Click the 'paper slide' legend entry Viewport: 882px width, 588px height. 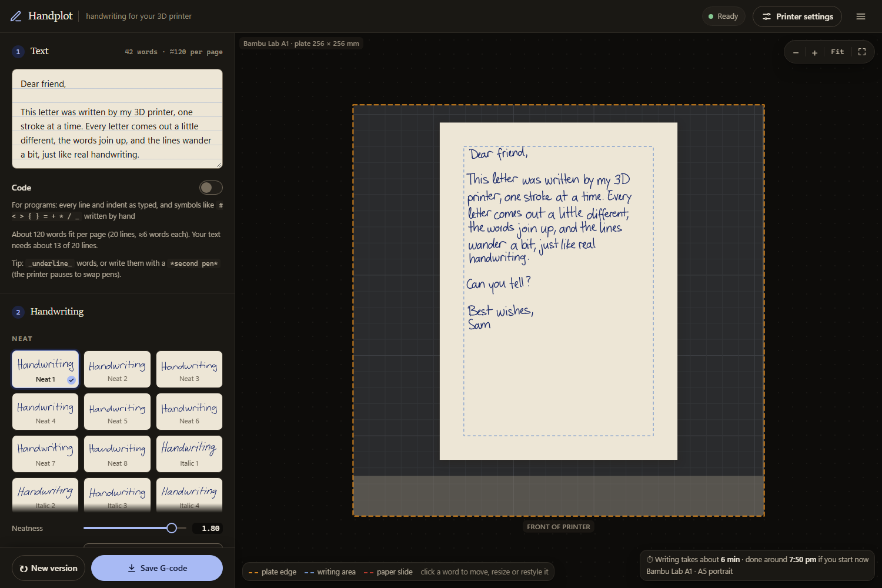pyautogui.click(x=388, y=572)
